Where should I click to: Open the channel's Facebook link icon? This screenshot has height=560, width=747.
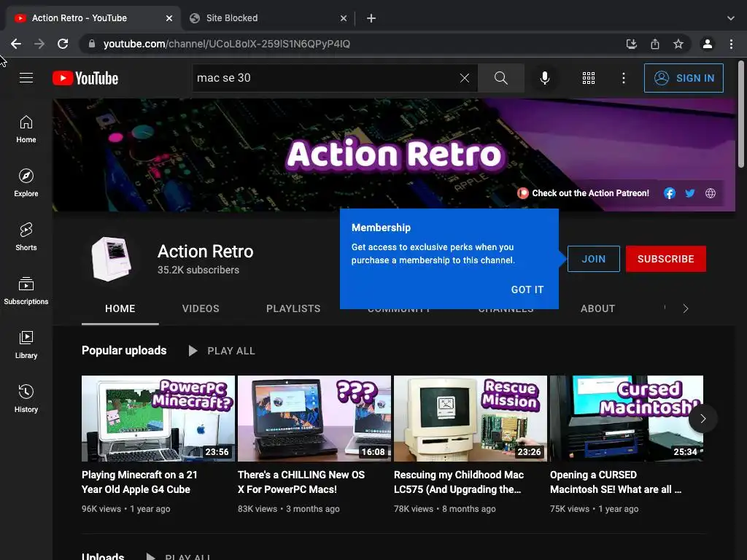pos(670,193)
